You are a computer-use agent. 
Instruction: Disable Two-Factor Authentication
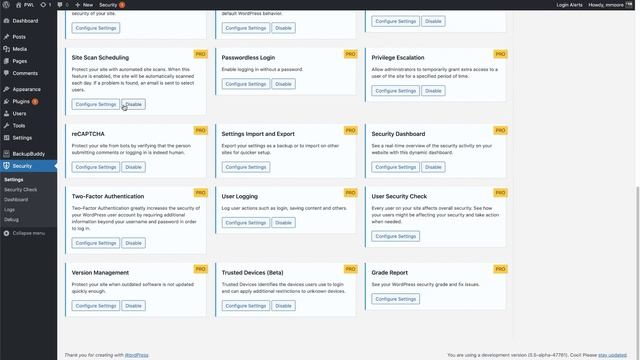(133, 243)
